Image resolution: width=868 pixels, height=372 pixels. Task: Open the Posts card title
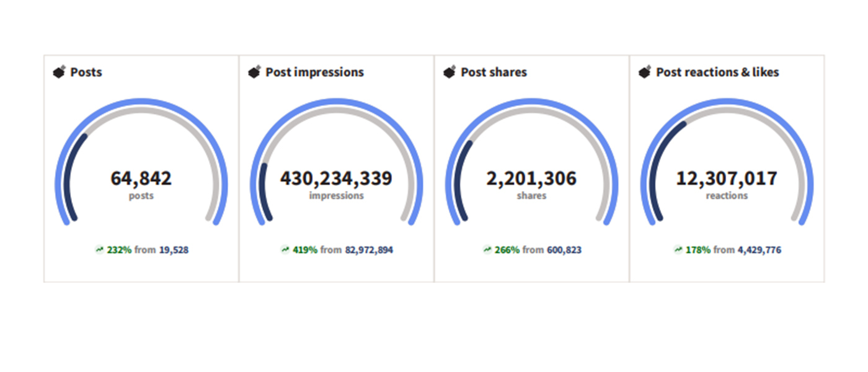click(x=86, y=73)
